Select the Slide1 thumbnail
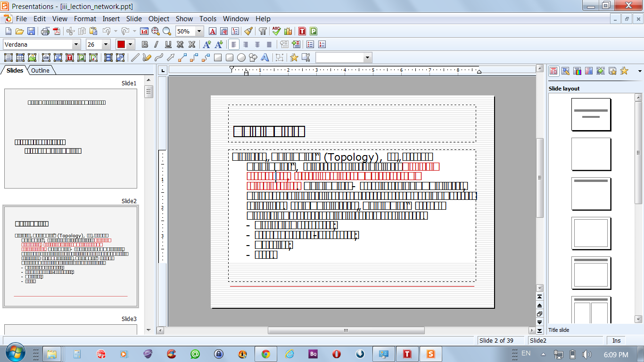This screenshot has width=644, height=362. click(71, 138)
